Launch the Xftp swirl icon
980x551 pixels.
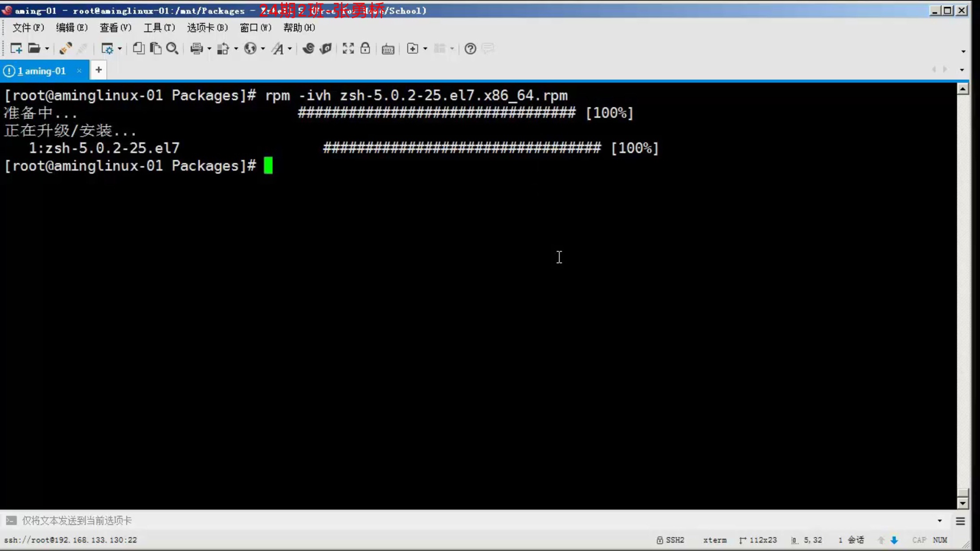pos(308,48)
